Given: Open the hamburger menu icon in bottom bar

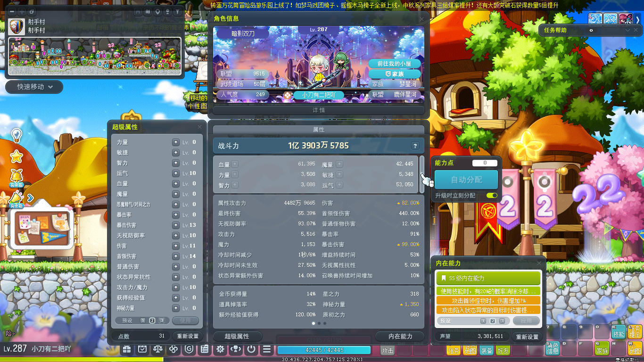Looking at the screenshot, I should point(267,349).
